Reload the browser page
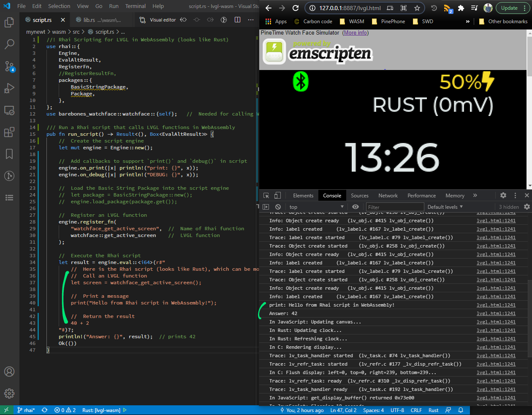Image resolution: width=532 pixels, height=415 pixels. click(296, 8)
